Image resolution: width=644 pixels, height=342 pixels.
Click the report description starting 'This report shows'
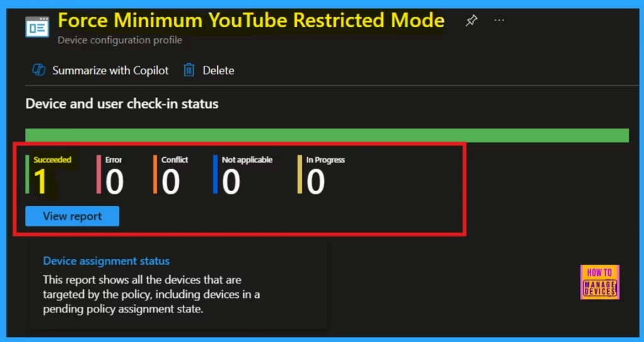152,295
